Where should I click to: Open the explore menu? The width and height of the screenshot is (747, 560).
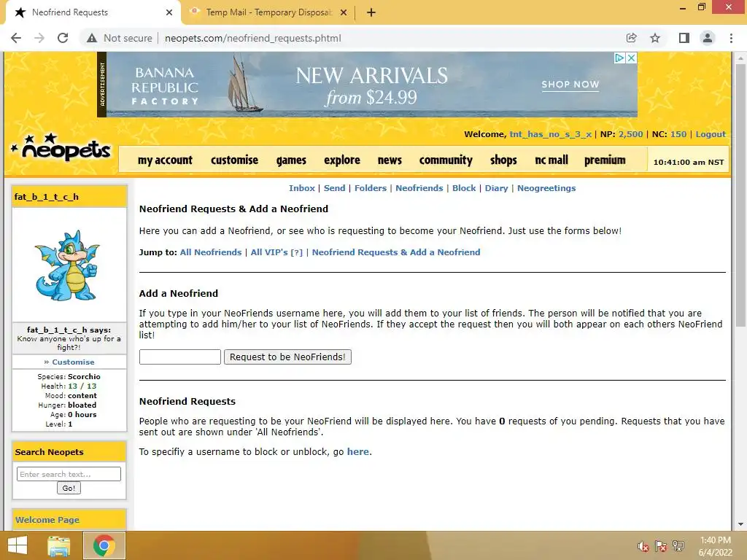click(x=342, y=160)
